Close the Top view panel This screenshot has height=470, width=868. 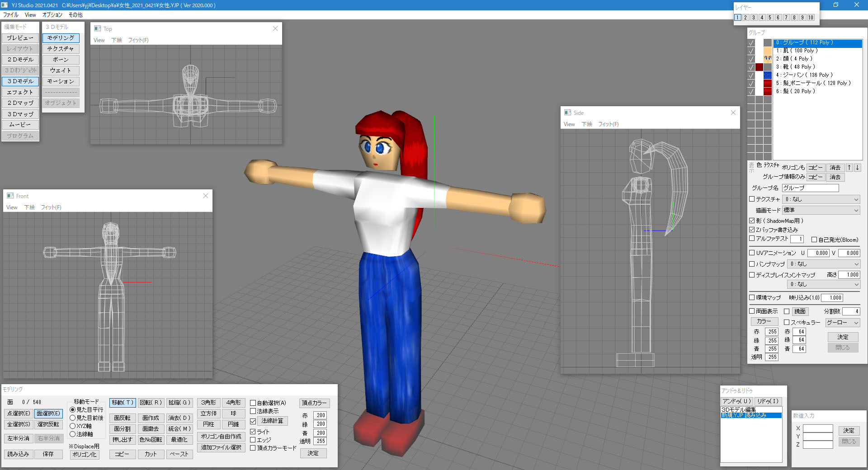click(275, 28)
